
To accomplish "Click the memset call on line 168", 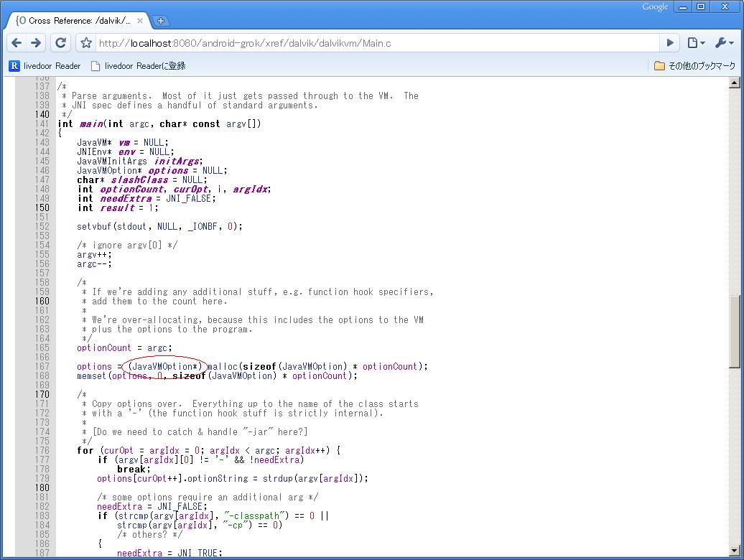I will click(x=92, y=375).
